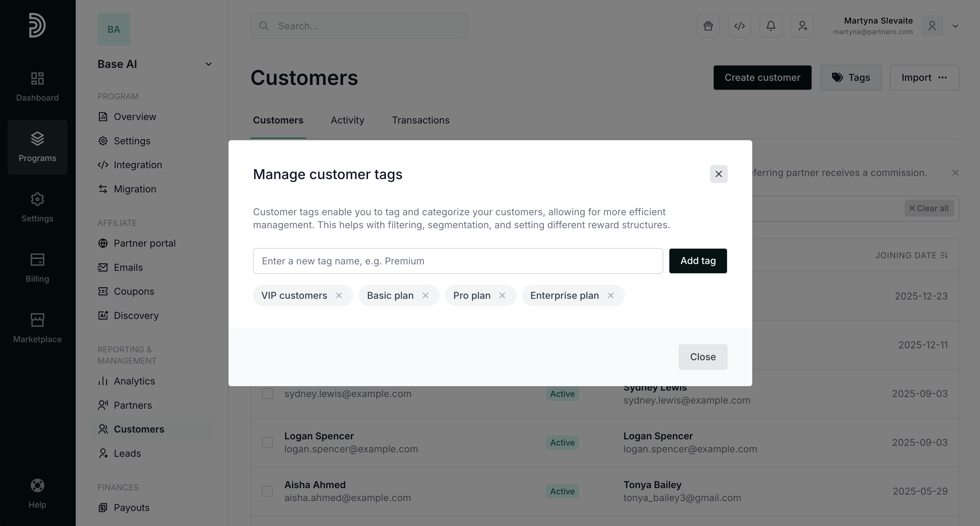The width and height of the screenshot is (980, 526).
Task: Delete the Pro plan tag
Action: click(x=502, y=295)
